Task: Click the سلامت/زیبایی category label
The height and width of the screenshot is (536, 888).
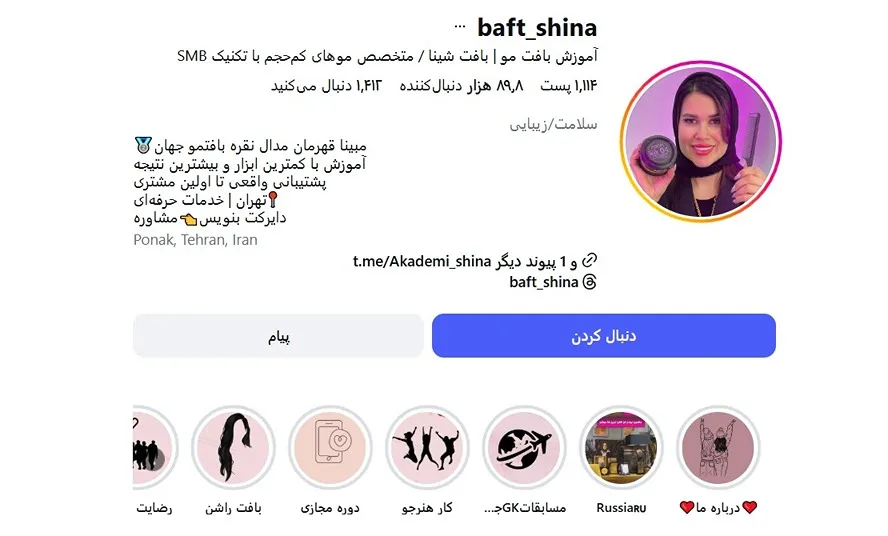Action: (x=553, y=124)
